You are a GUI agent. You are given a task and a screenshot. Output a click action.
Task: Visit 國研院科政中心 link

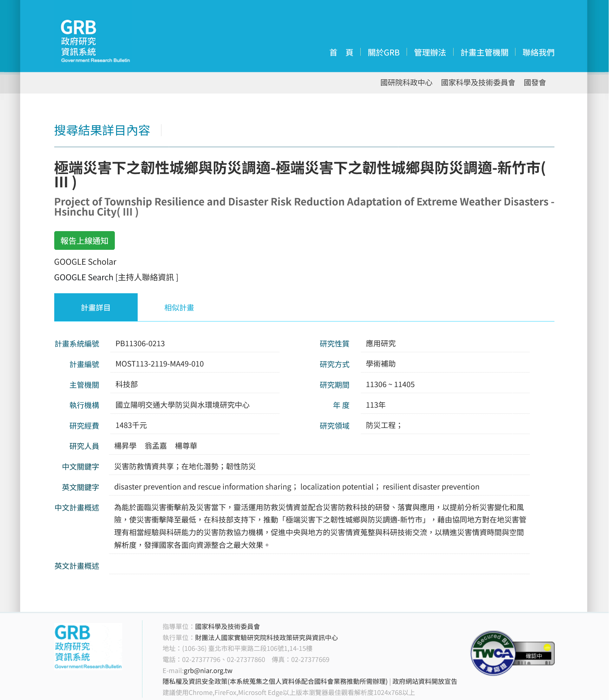[406, 82]
